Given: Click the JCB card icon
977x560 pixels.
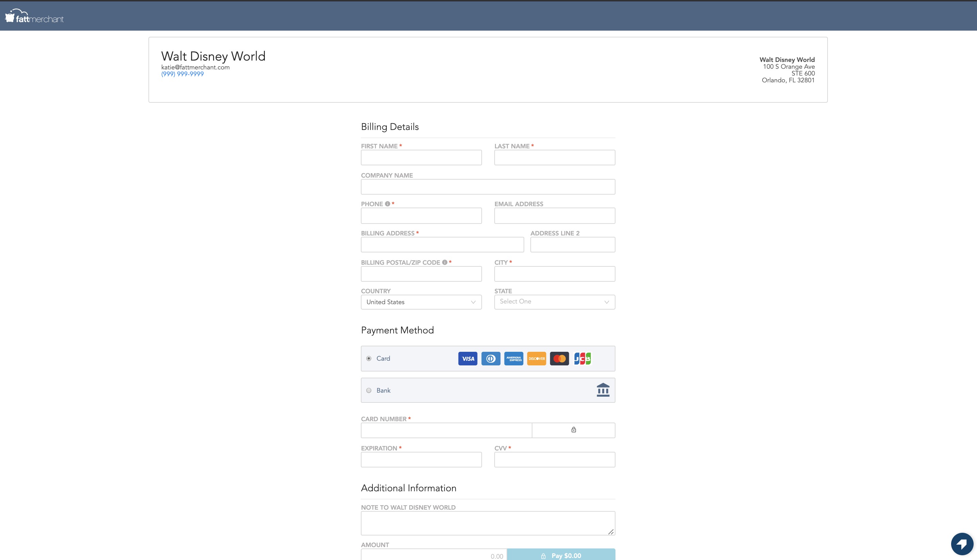Looking at the screenshot, I should click(582, 359).
